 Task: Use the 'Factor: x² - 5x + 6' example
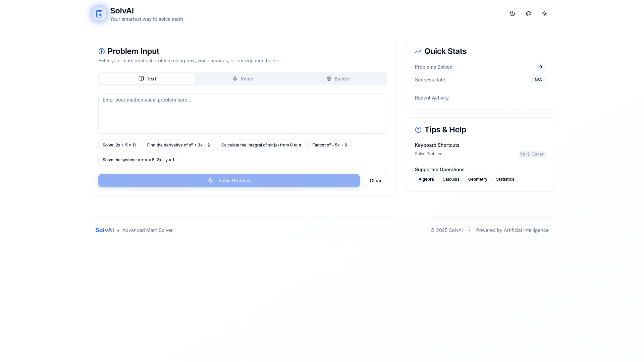(x=330, y=145)
